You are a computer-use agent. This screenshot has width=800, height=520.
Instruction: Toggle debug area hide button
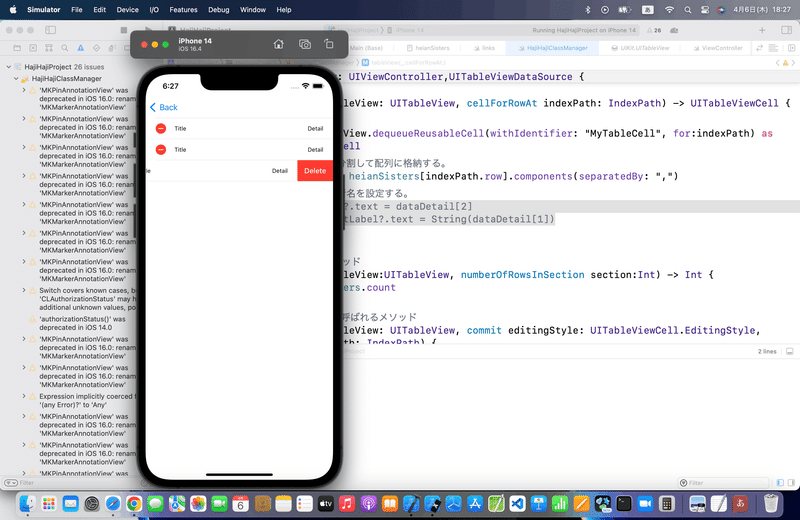[789, 352]
